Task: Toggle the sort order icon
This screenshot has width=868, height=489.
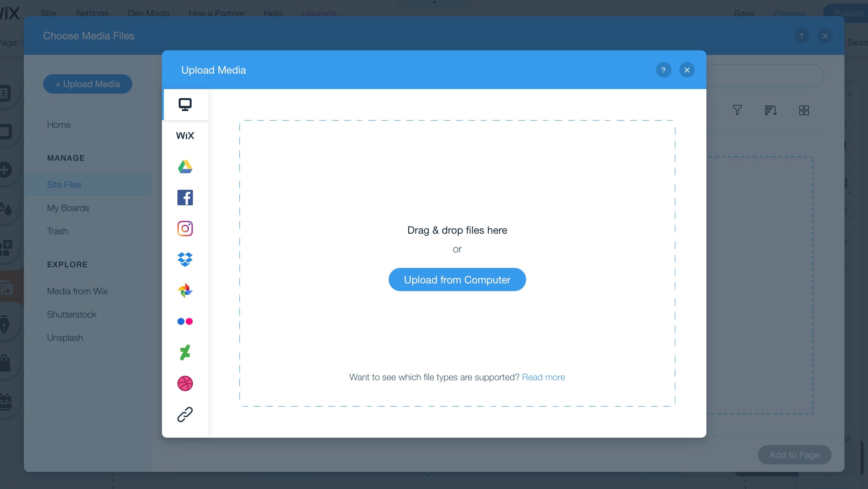Action: tap(772, 109)
